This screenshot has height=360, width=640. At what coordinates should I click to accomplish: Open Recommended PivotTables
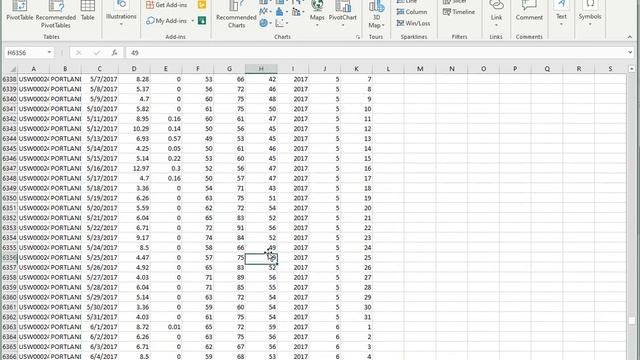pyautogui.click(x=56, y=15)
